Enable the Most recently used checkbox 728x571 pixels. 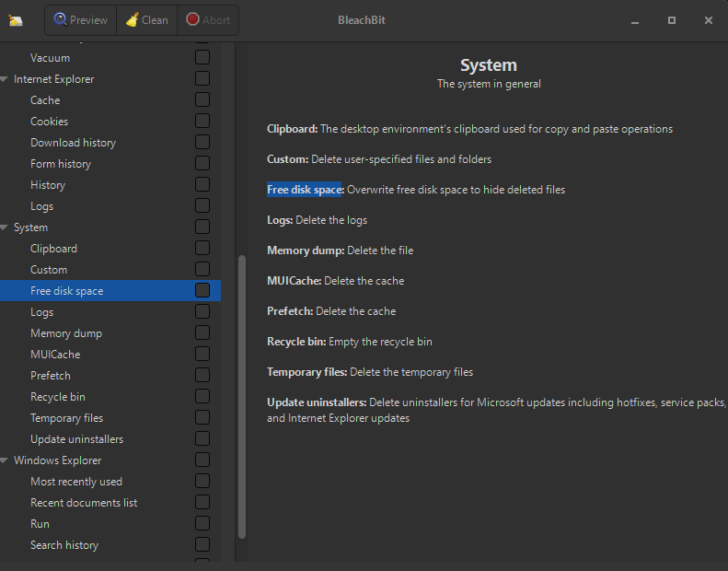point(202,481)
